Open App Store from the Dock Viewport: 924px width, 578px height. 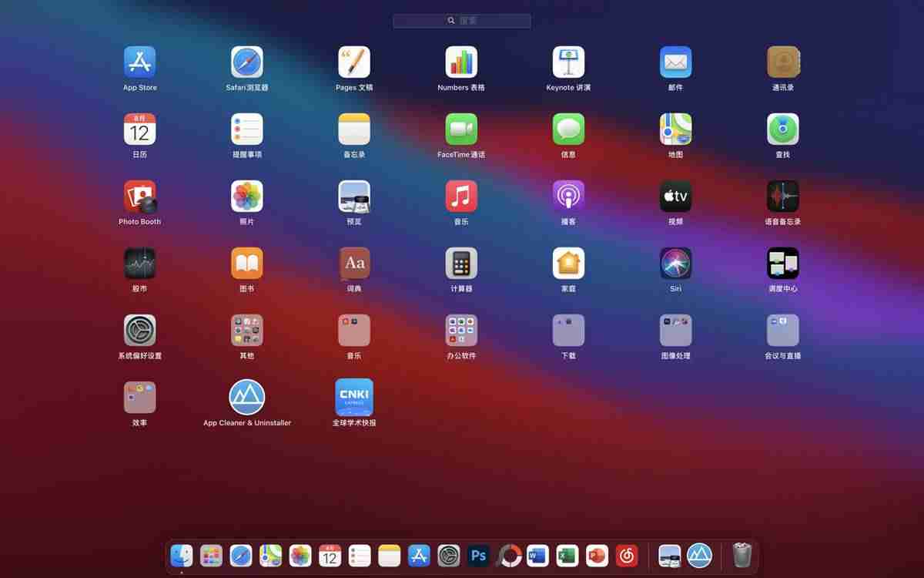pyautogui.click(x=419, y=556)
